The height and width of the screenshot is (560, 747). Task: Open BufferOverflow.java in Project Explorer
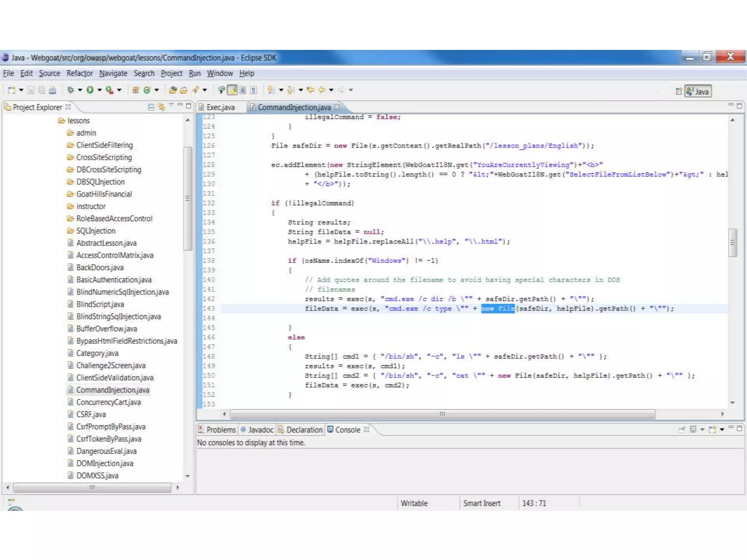[107, 329]
